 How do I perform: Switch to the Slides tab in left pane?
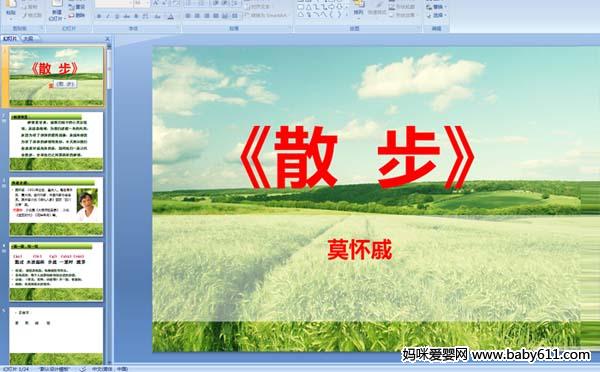[x=10, y=38]
